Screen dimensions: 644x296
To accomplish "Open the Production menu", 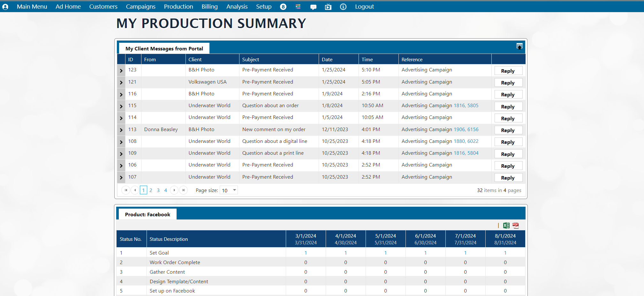I will tap(178, 7).
